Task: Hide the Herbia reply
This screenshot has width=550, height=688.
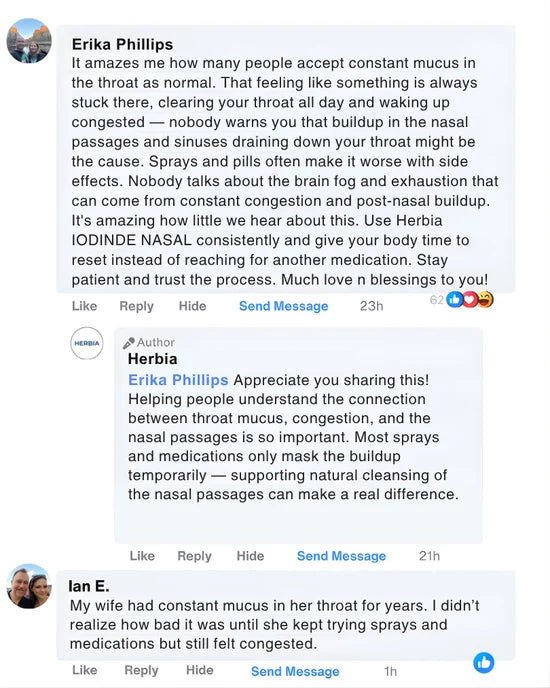Action: tap(250, 556)
